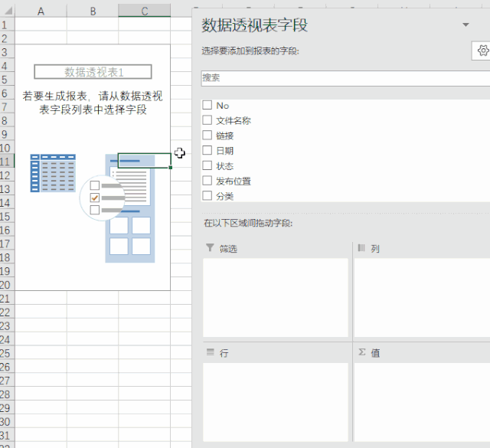Screen dimensions: 490x448
Task: Click the 数据透视表字段 pane title
Action: [x=254, y=25]
